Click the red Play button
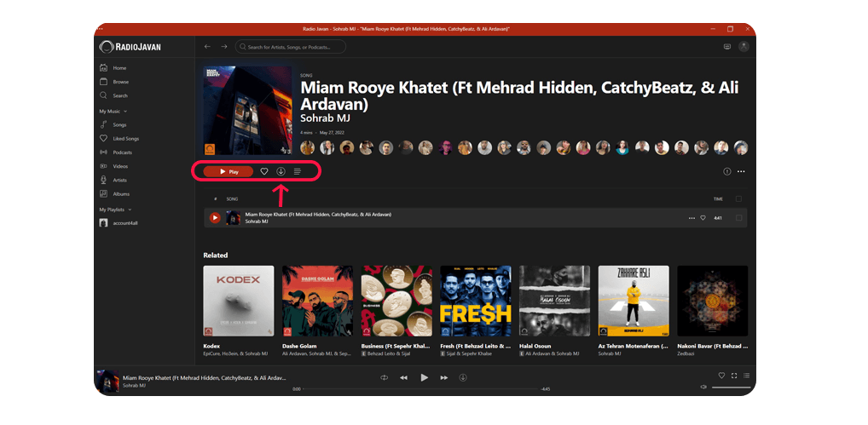The width and height of the screenshot is (868, 425). pos(228,171)
